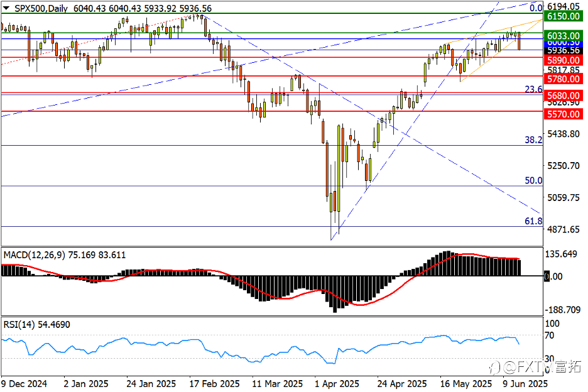Select the SPX500,Daily chart title
Screen dimensions: 588x392
(41, 8)
